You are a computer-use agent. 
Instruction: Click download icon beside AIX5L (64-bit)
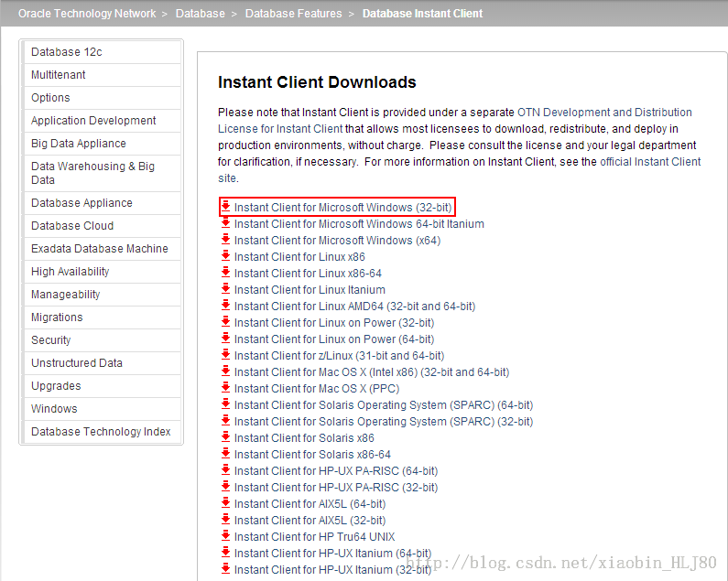tap(226, 503)
